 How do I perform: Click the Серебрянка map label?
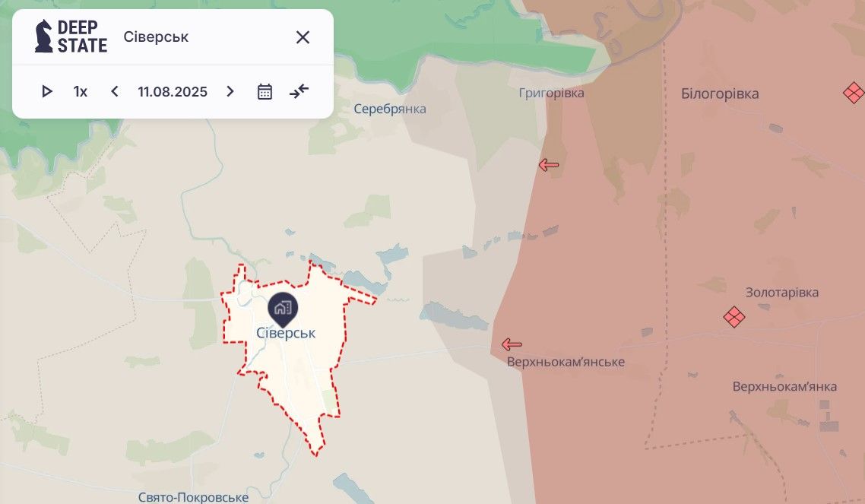pos(390,109)
